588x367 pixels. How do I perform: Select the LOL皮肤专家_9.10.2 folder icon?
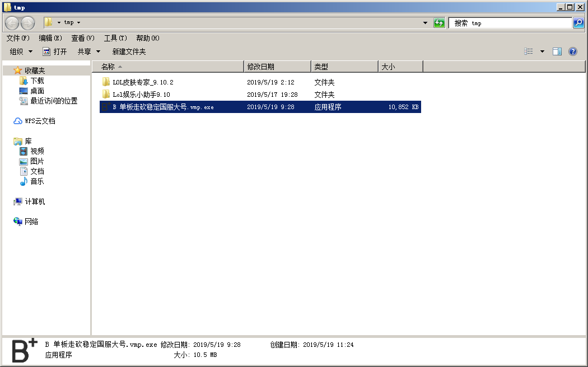[x=106, y=82]
